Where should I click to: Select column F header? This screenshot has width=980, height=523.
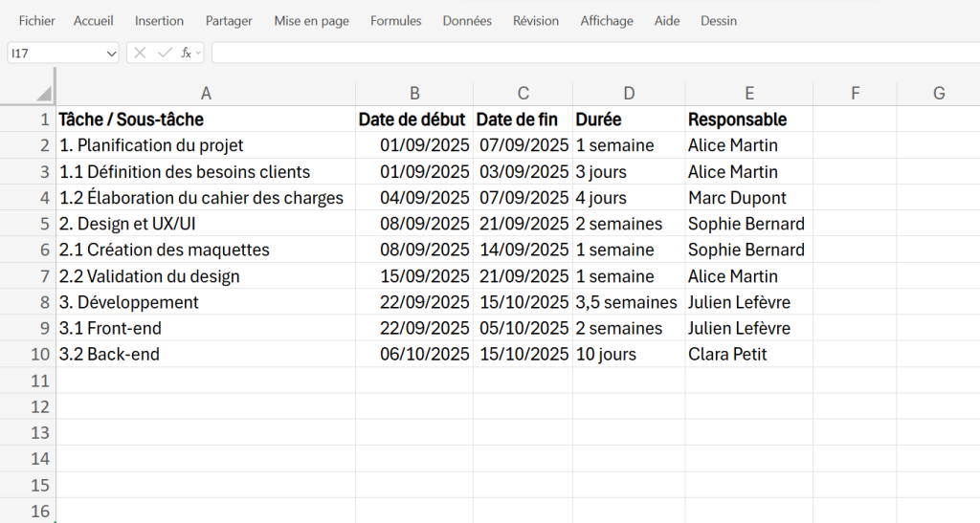click(855, 93)
